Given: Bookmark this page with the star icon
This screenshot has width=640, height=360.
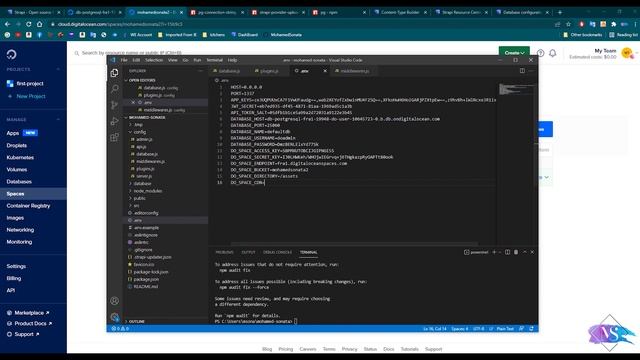Looking at the screenshot, I should click(568, 24).
